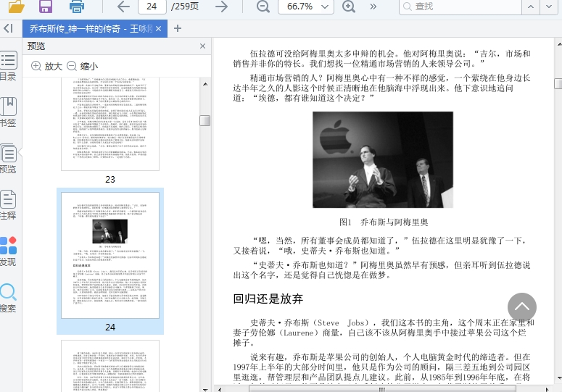Expand more toolbar options chevron
This screenshot has width=562, height=392.
(373, 7)
